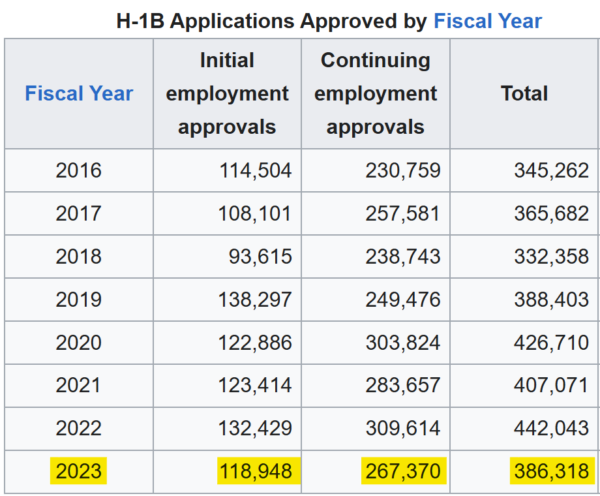600x496 pixels.
Task: Select the value '108,101'
Action: [x=255, y=213]
